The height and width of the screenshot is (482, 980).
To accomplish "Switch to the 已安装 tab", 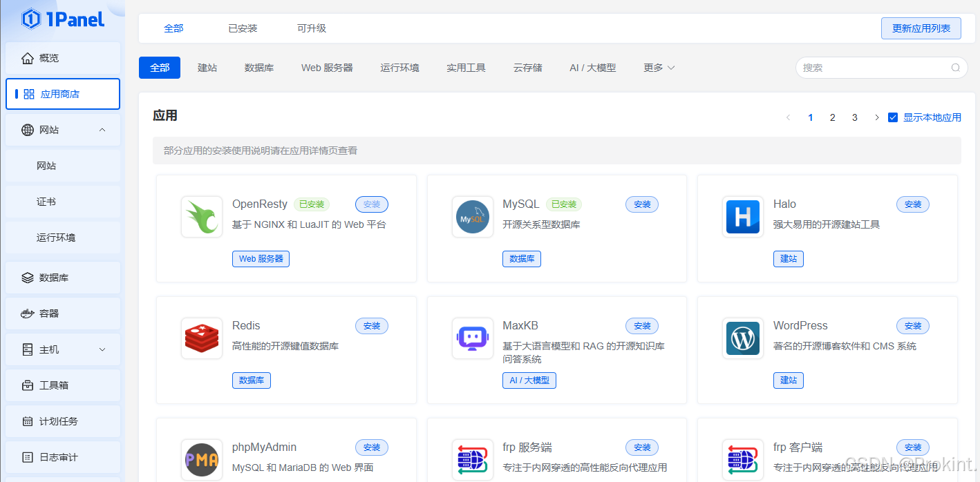I will (243, 28).
